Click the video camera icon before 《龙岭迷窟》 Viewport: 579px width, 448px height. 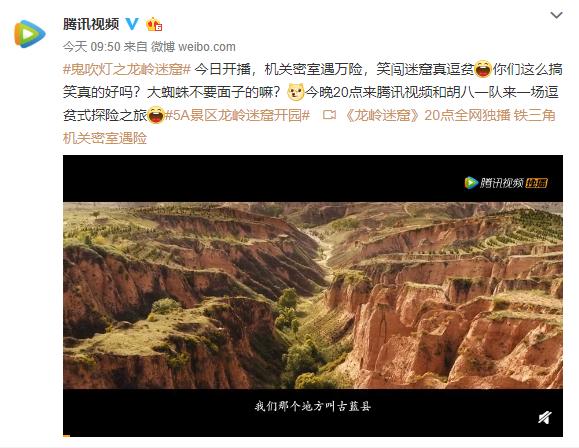pos(329,115)
